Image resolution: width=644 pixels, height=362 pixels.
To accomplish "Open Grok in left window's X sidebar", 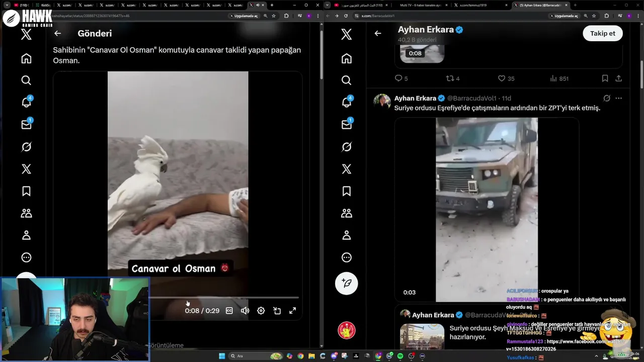I will 26,147.
